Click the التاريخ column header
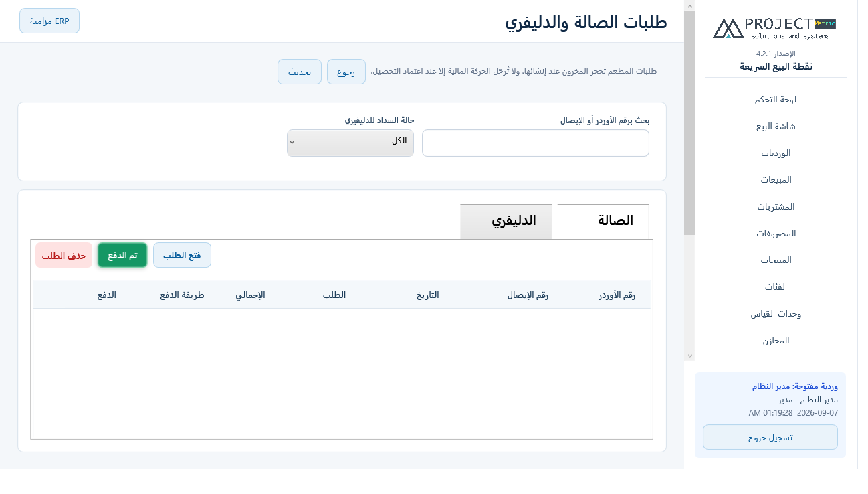Screen dimensions: 868x494 click(428, 295)
